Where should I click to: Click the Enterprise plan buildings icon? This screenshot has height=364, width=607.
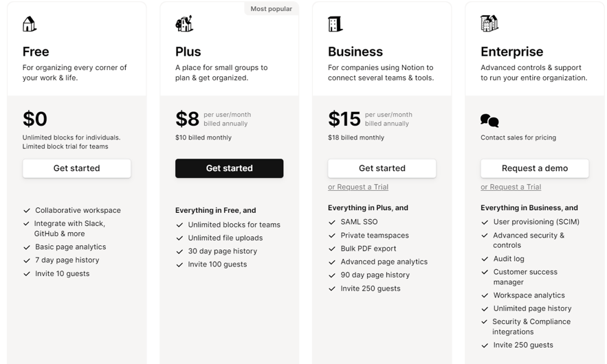(x=489, y=23)
